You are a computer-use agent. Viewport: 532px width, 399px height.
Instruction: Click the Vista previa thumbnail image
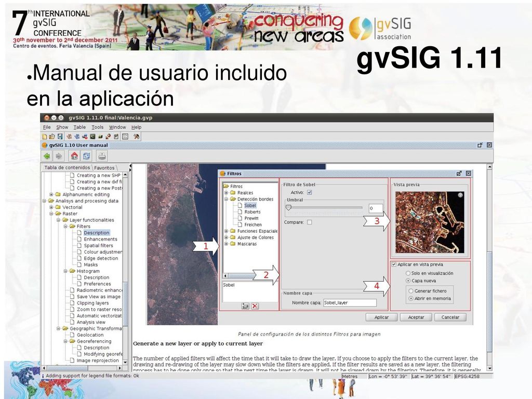[x=430, y=222]
